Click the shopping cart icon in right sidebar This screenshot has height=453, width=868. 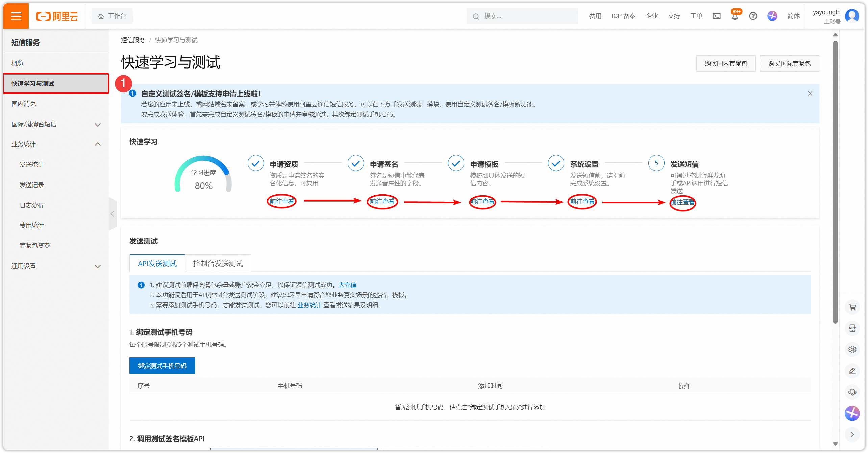coord(852,307)
